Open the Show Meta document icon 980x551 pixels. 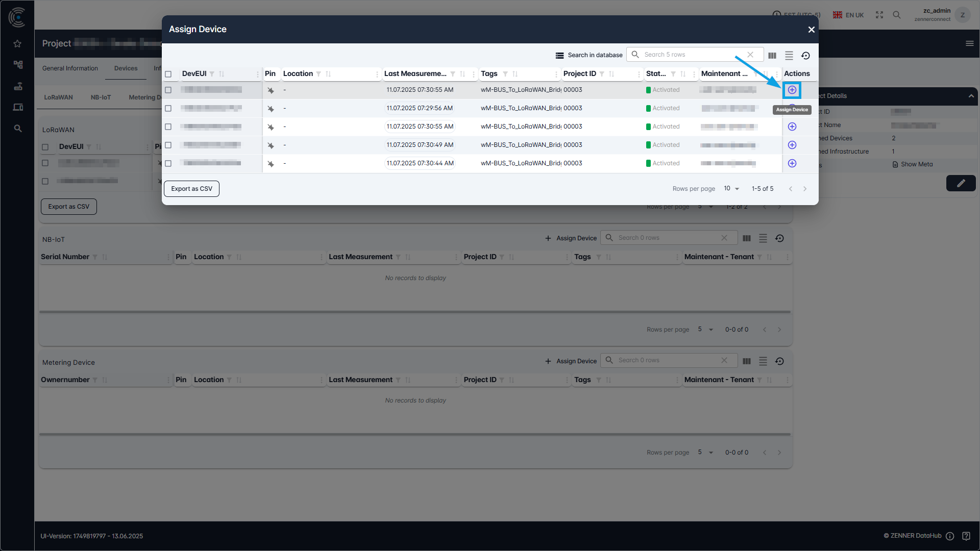896,164
